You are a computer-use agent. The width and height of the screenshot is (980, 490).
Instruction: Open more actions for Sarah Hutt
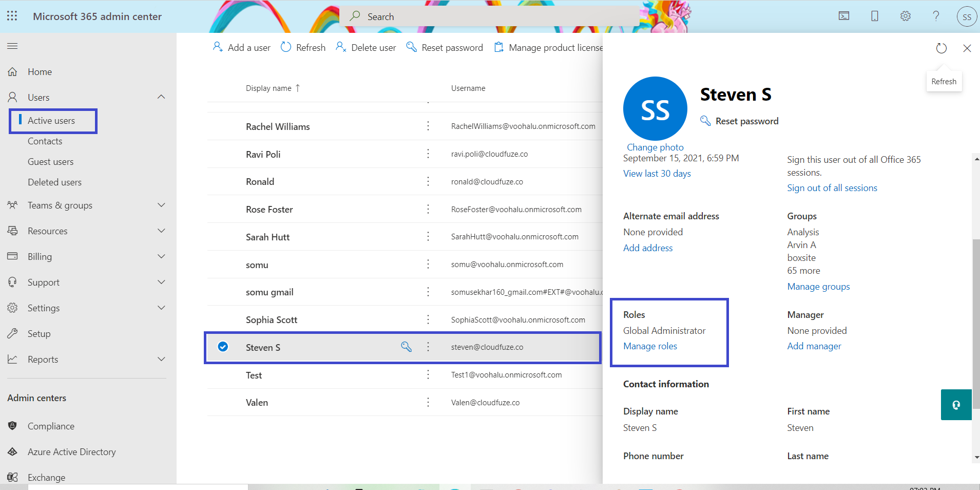428,237
